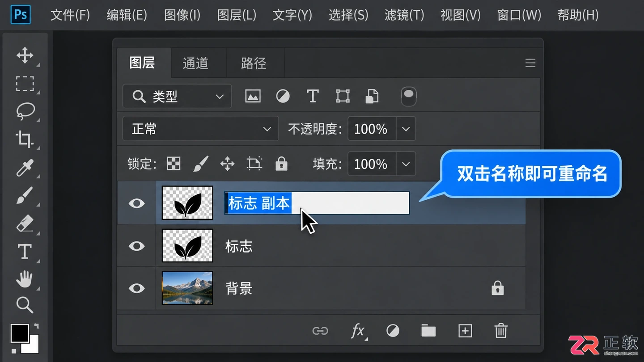Screen dimensions: 644x362
Task: Open the 帮助(H) menu
Action: click(x=578, y=15)
